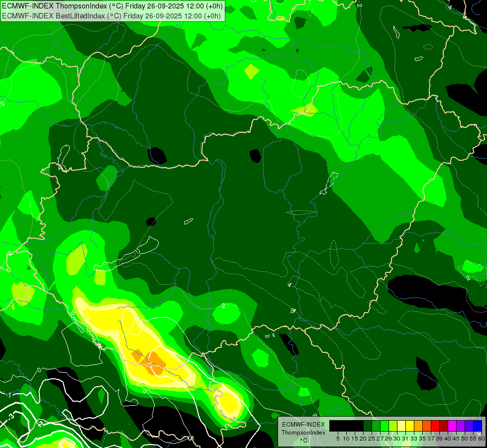Click the ECMWF-INDEX label in the legend
Image resolution: width=487 pixels, height=448 pixels.
coord(303,425)
